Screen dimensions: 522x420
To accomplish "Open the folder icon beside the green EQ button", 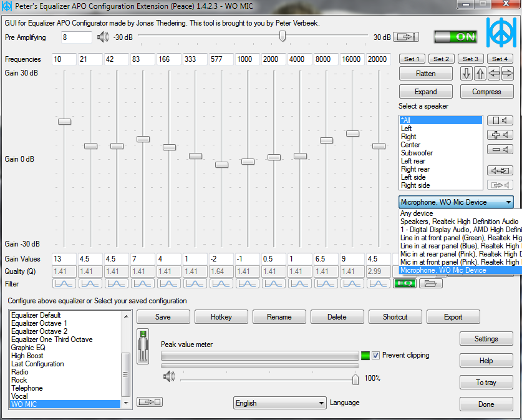I will tap(430, 283).
